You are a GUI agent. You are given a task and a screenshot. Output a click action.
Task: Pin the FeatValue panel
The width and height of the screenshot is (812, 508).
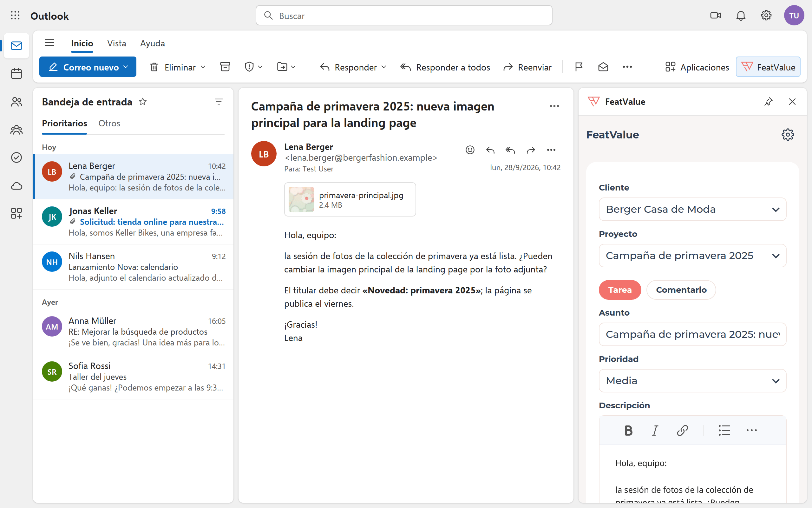[768, 102]
